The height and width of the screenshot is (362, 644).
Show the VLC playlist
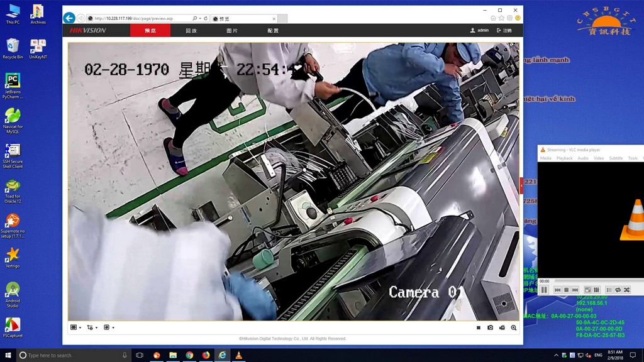609,290
